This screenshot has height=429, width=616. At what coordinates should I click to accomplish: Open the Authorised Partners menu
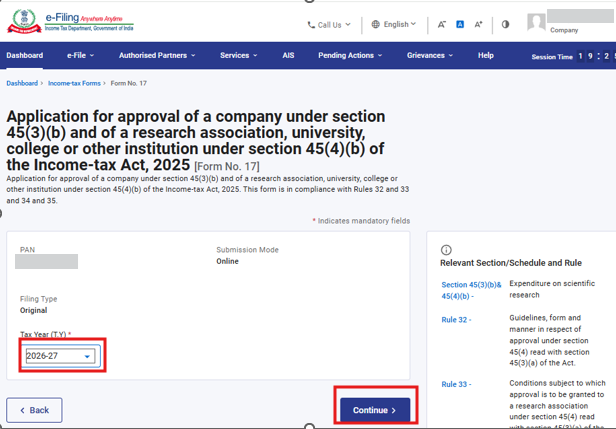tap(157, 56)
